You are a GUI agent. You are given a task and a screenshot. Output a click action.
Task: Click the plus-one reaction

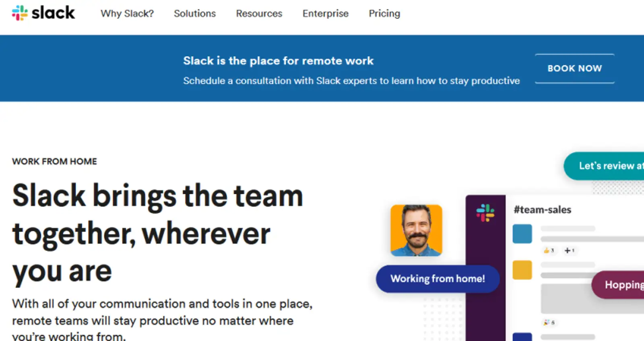pyautogui.click(x=569, y=250)
